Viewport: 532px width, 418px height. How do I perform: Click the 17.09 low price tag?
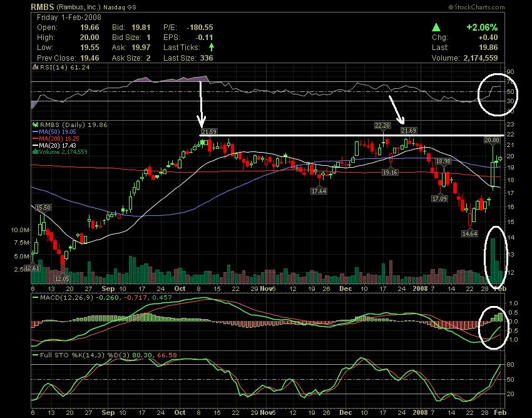point(439,198)
